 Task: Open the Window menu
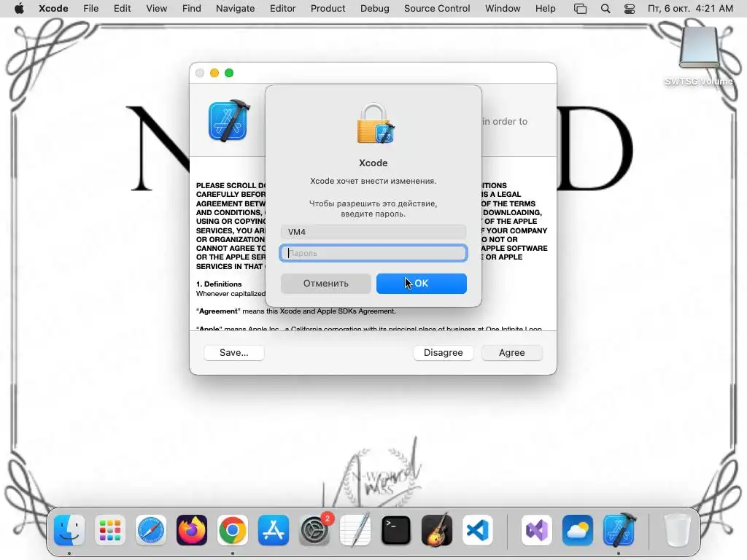503,9
